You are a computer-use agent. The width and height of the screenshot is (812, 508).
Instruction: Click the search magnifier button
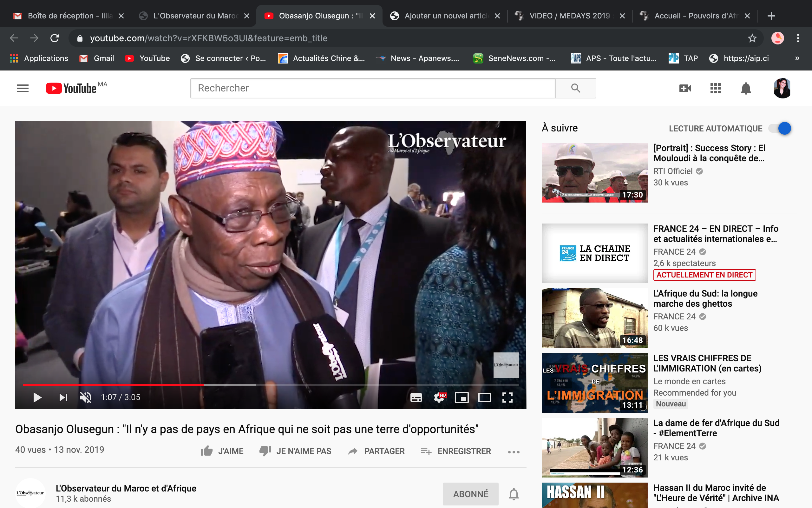pyautogui.click(x=575, y=88)
